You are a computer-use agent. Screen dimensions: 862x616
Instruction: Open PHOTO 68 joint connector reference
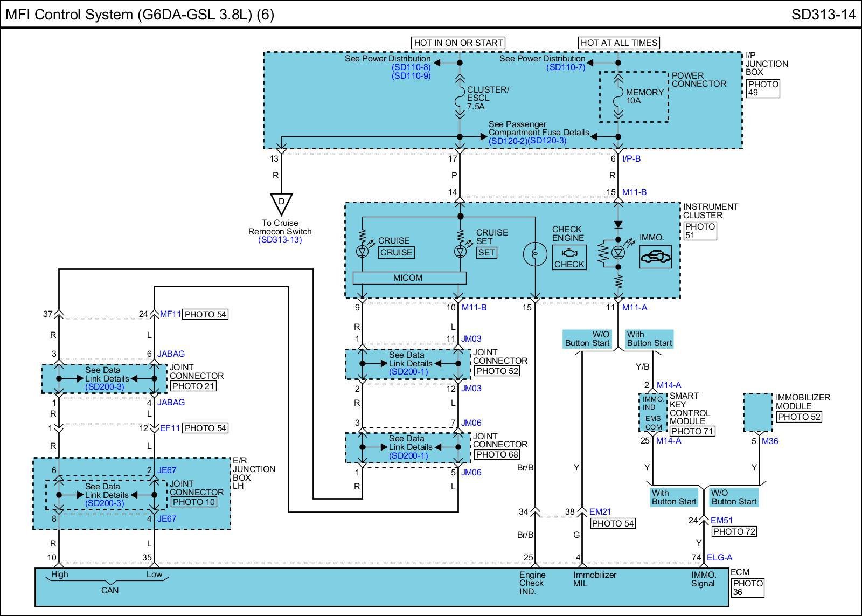pos(496,454)
